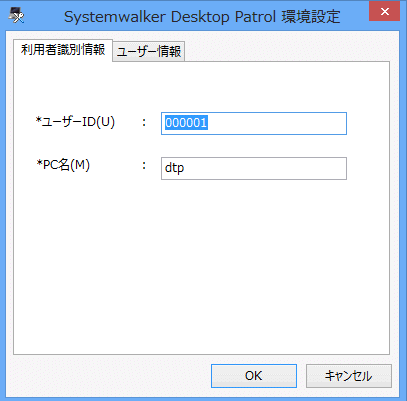Click into the PC名 text box
This screenshot has width=407, height=401.
pyautogui.click(x=254, y=168)
